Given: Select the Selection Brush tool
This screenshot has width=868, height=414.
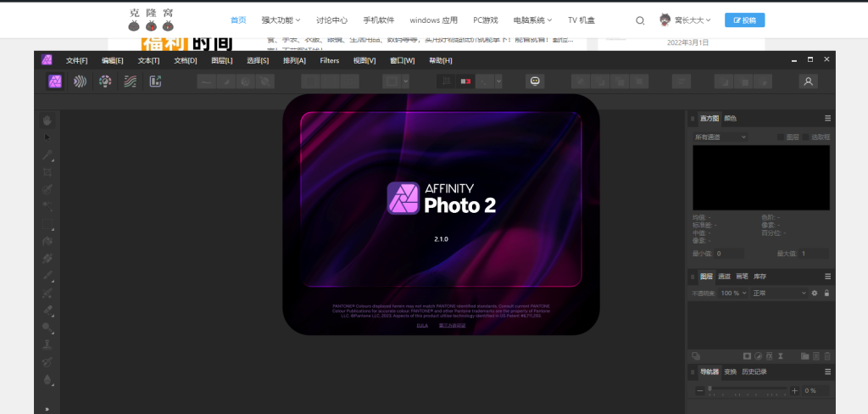Looking at the screenshot, I should [x=47, y=189].
